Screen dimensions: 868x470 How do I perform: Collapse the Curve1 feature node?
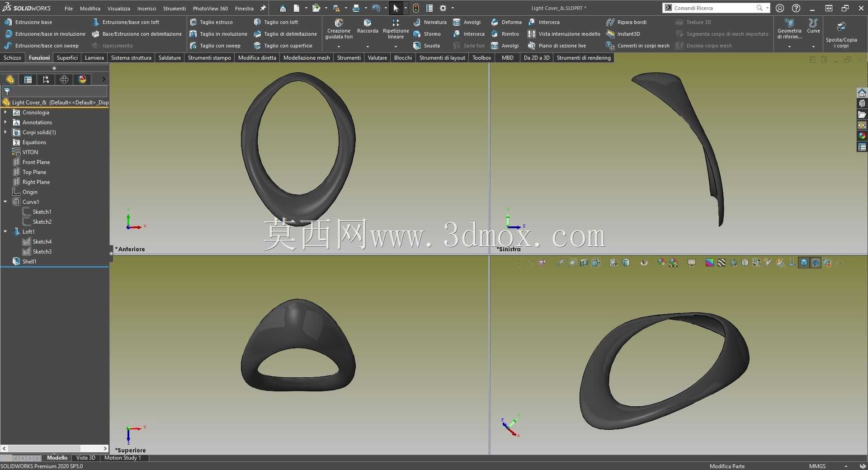(x=5, y=202)
